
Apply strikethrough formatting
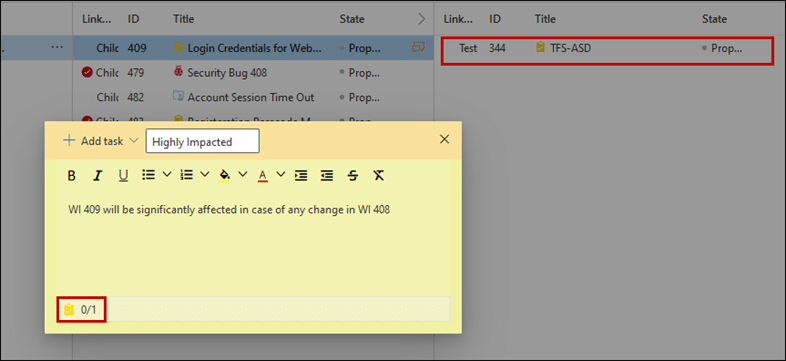click(353, 175)
